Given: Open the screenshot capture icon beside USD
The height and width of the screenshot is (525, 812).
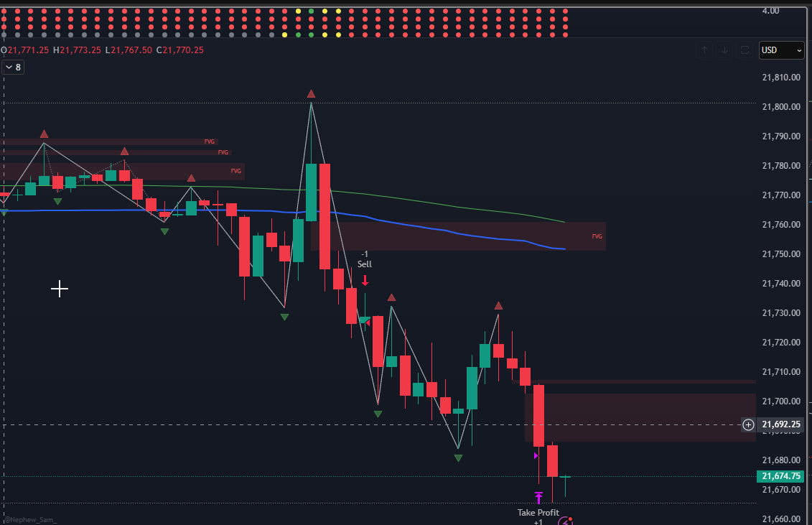Looking at the screenshot, I should pos(745,50).
